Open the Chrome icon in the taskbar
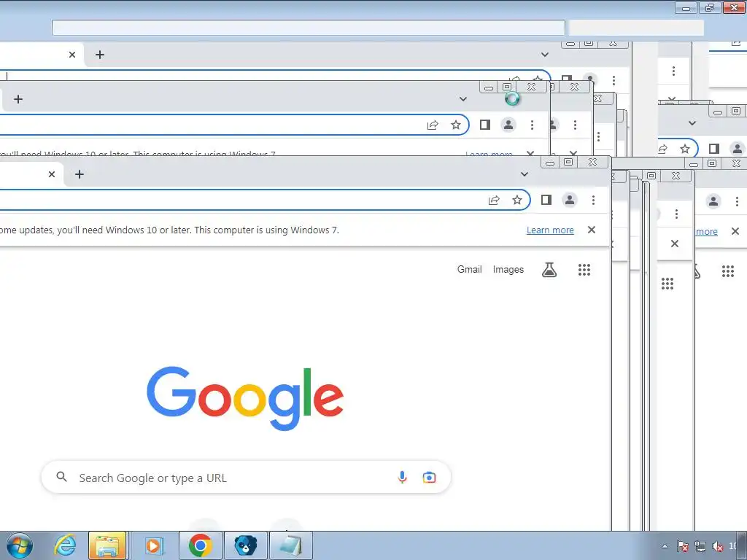 tap(200, 545)
